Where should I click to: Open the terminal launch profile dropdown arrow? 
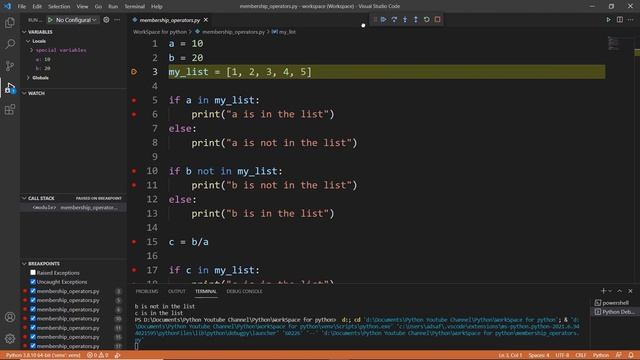[611, 291]
